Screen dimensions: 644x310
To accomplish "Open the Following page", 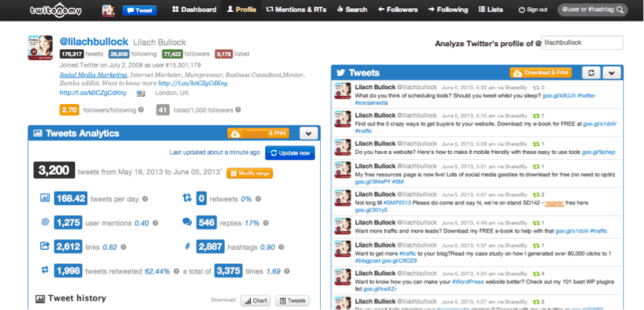I will [x=447, y=10].
